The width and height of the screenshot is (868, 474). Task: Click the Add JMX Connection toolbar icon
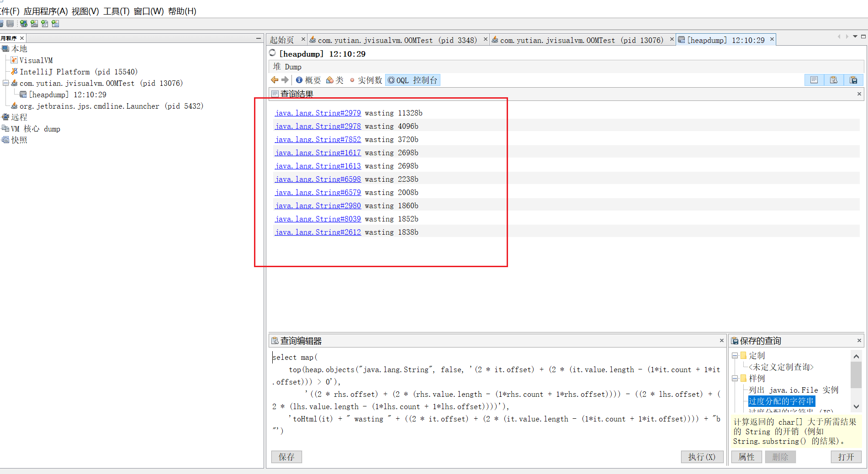34,24
